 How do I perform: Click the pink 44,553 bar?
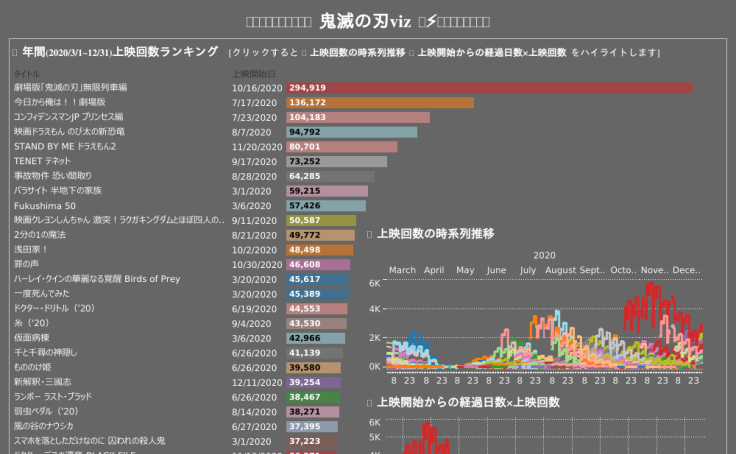tap(317, 309)
